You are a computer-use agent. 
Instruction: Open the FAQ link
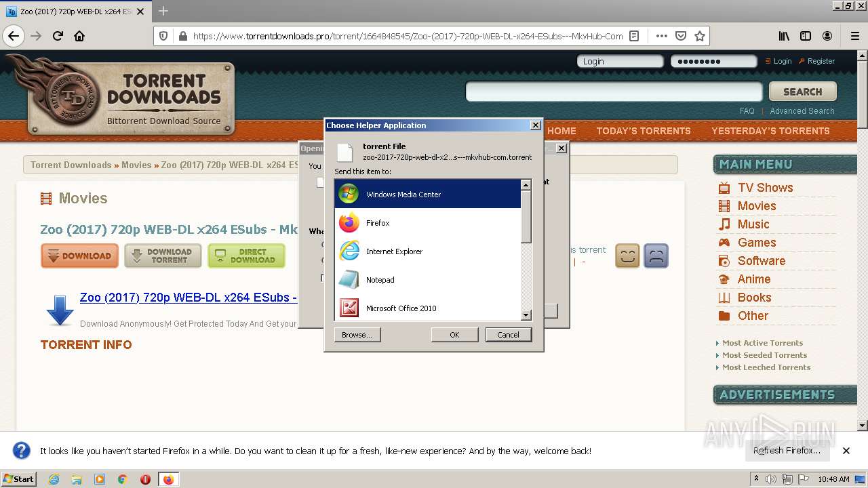pos(747,111)
